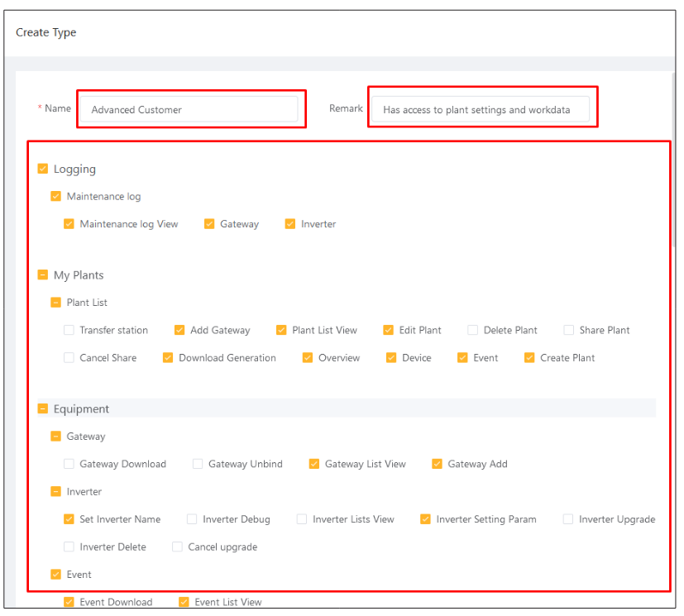Enable the Share Plant permission

click(569, 330)
